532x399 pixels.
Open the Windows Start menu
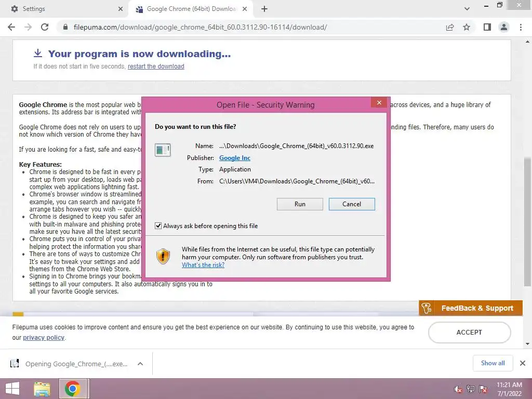point(12,389)
